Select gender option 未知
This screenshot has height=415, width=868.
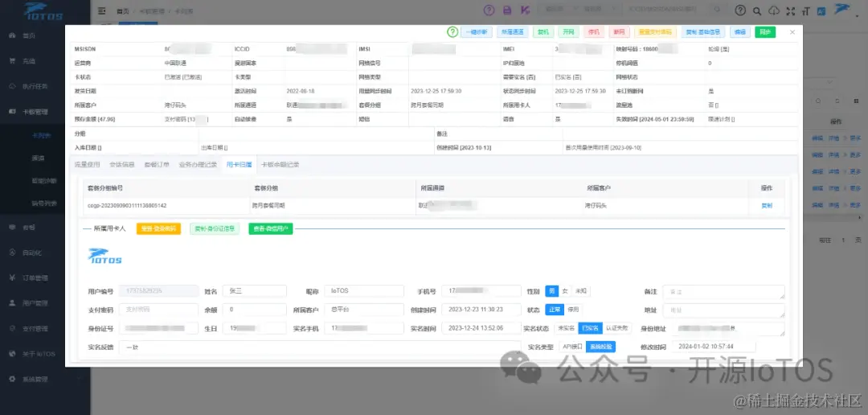click(581, 291)
